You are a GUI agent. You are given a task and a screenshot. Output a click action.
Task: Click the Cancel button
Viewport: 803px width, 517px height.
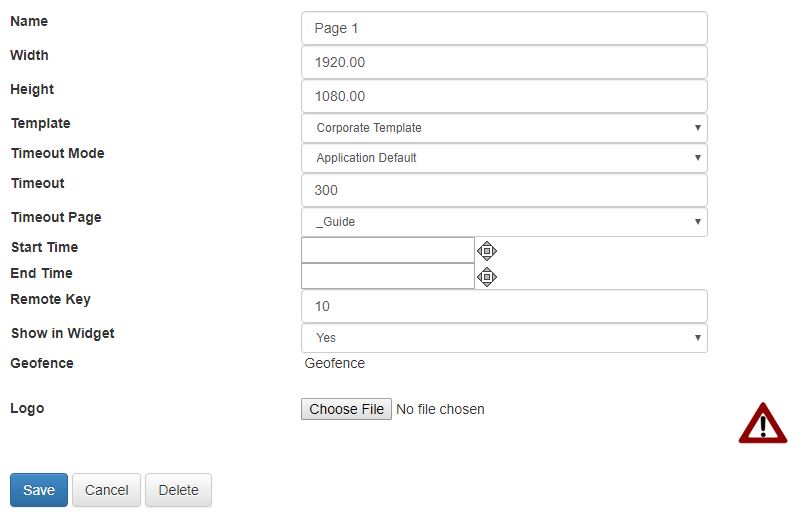tap(107, 490)
